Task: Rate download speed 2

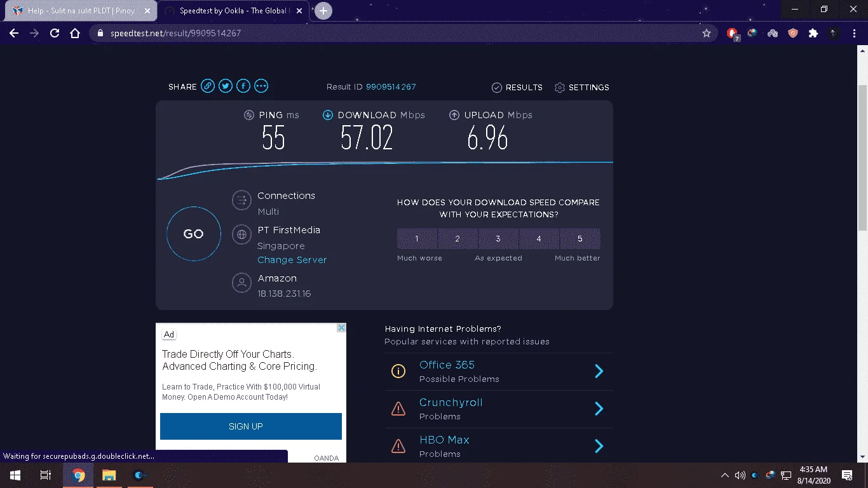Action: (x=458, y=239)
